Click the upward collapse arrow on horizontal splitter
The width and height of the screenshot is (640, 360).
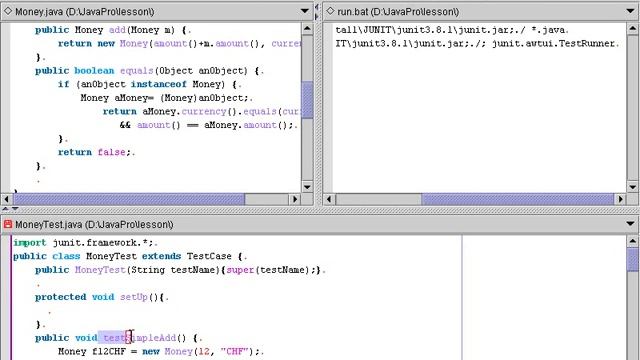click(6, 209)
